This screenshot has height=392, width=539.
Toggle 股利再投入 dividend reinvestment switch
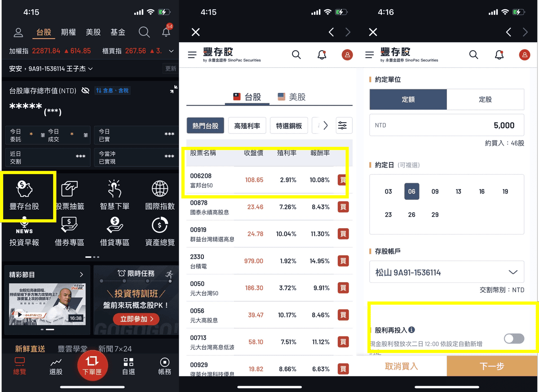[x=514, y=339]
